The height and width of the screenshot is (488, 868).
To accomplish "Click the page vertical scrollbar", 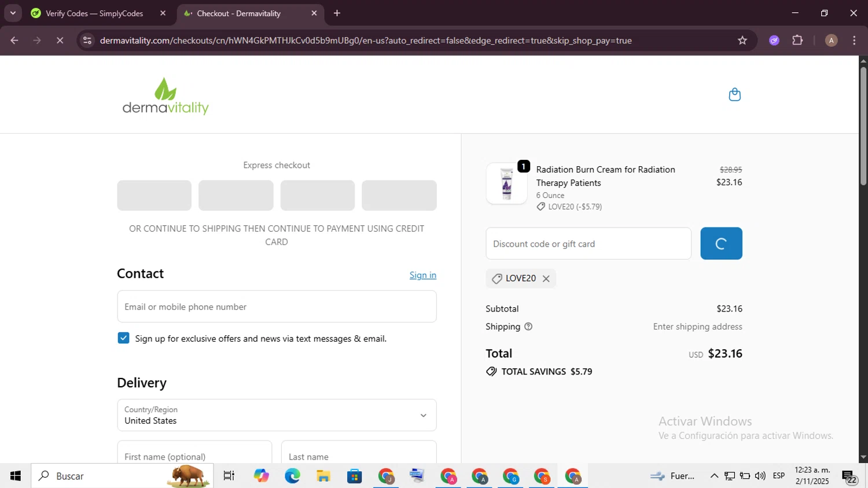I will [863, 126].
